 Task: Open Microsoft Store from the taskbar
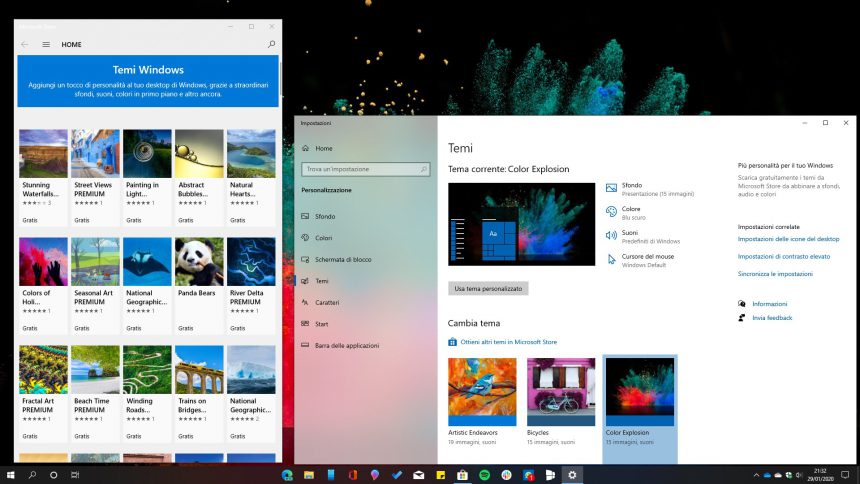tap(462, 475)
